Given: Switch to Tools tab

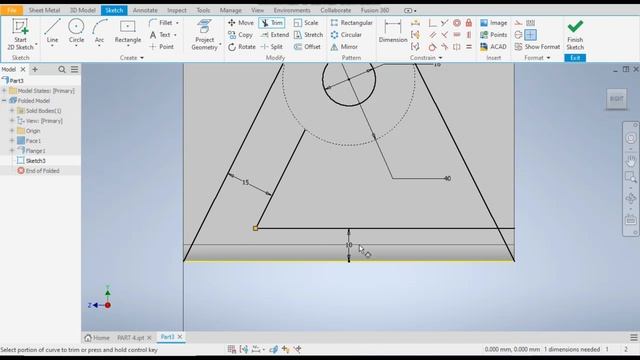Looking at the screenshot, I should [x=203, y=10].
